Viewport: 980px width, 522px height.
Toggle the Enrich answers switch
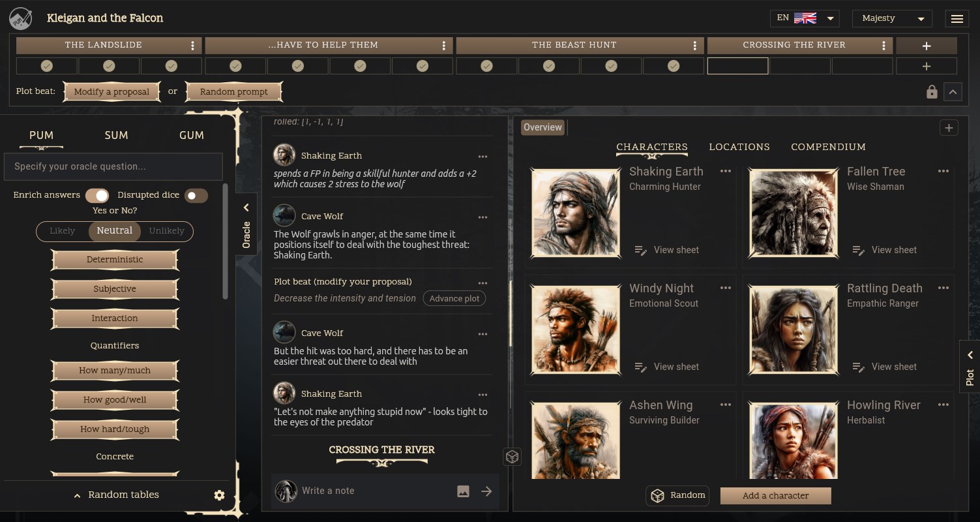[98, 195]
